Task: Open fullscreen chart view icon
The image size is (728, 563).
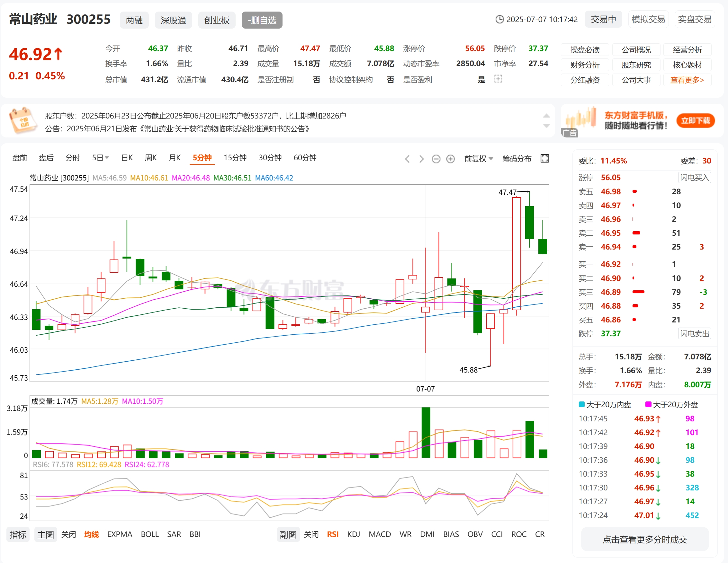Action: 545,158
